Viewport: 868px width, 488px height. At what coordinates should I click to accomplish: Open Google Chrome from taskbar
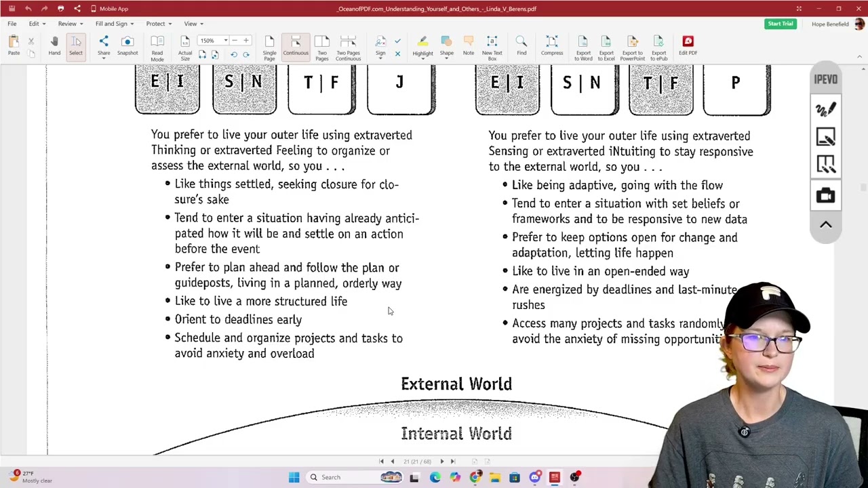pos(475,477)
